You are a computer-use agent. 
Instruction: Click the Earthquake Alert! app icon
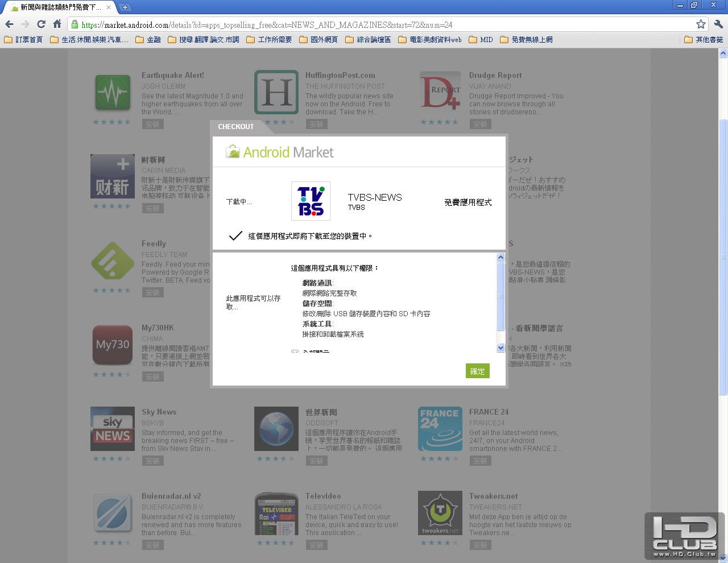[113, 93]
